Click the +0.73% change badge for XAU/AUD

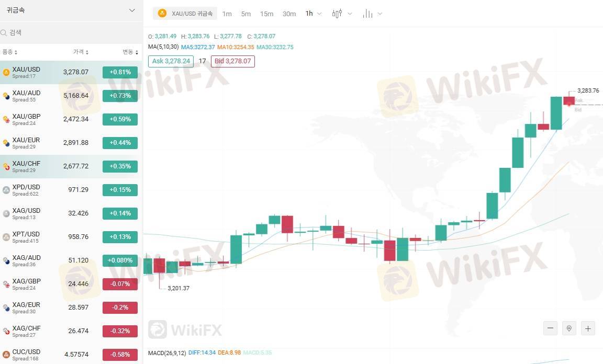[x=120, y=96]
